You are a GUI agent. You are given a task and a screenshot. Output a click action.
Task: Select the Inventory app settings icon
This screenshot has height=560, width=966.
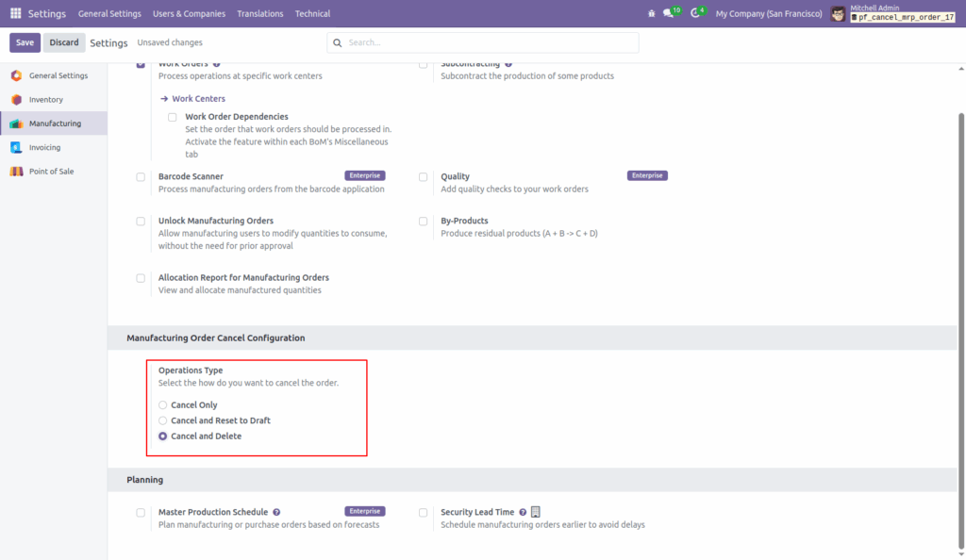[18, 99]
